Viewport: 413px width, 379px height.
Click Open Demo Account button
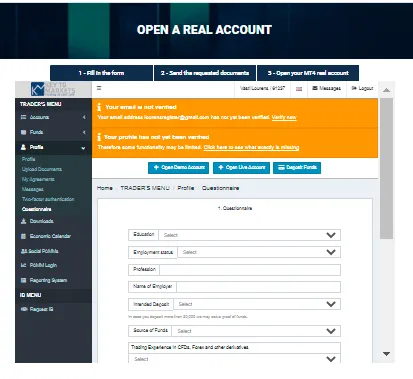click(x=178, y=168)
